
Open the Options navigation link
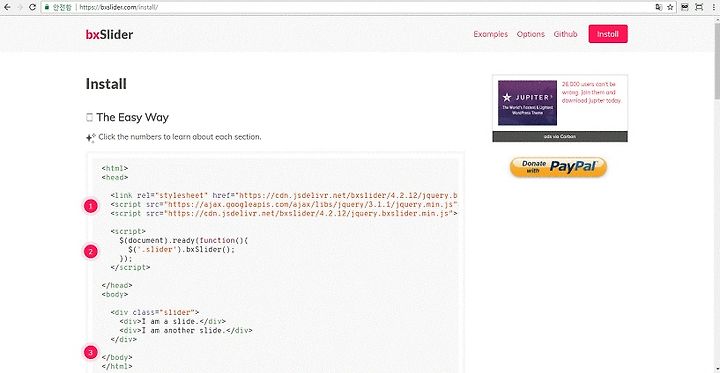click(530, 34)
